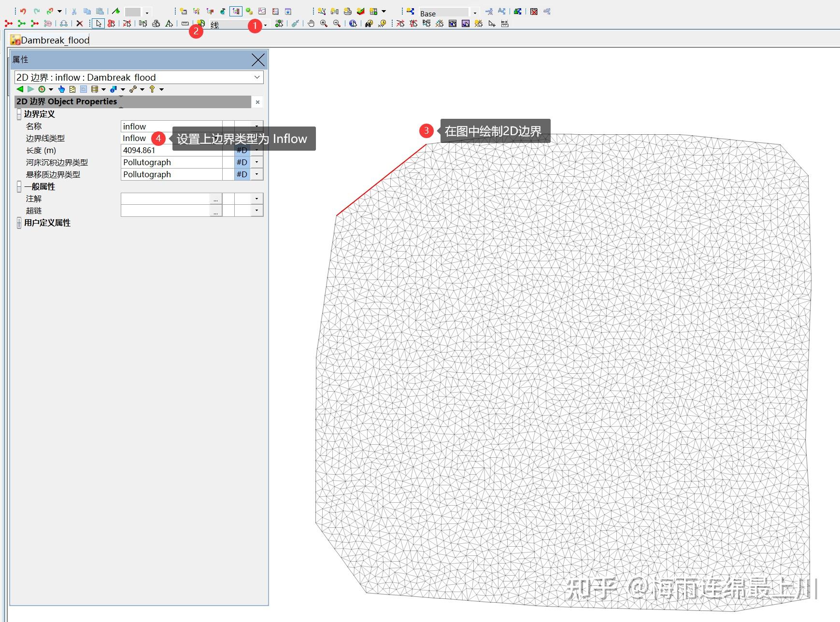Click the #D flag next to Pollutograph

(x=242, y=162)
